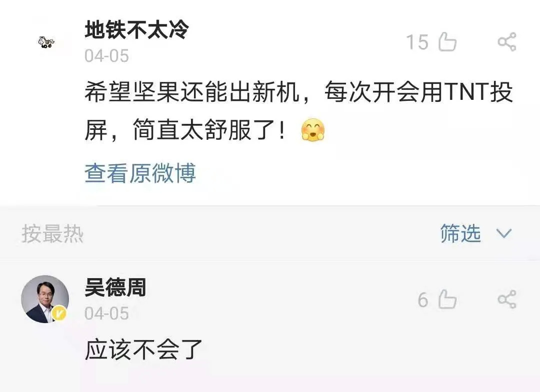The height and width of the screenshot is (392, 540).
Task: Tap the 04-05 date under 地铁不太冷
Action: tap(107, 56)
